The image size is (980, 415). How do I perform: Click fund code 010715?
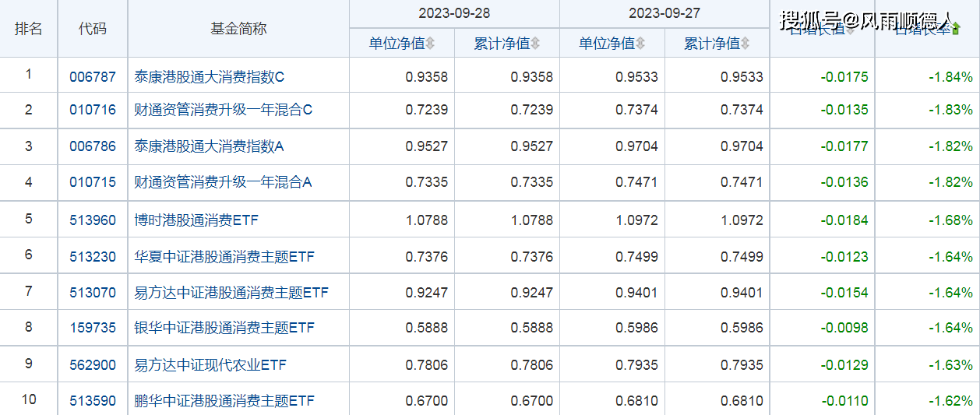(92, 182)
